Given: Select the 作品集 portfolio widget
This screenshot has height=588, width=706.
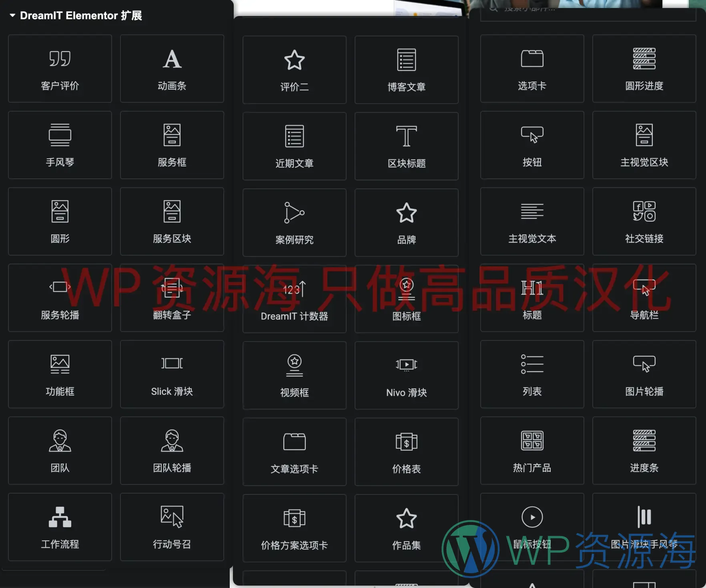Looking at the screenshot, I should [x=406, y=528].
